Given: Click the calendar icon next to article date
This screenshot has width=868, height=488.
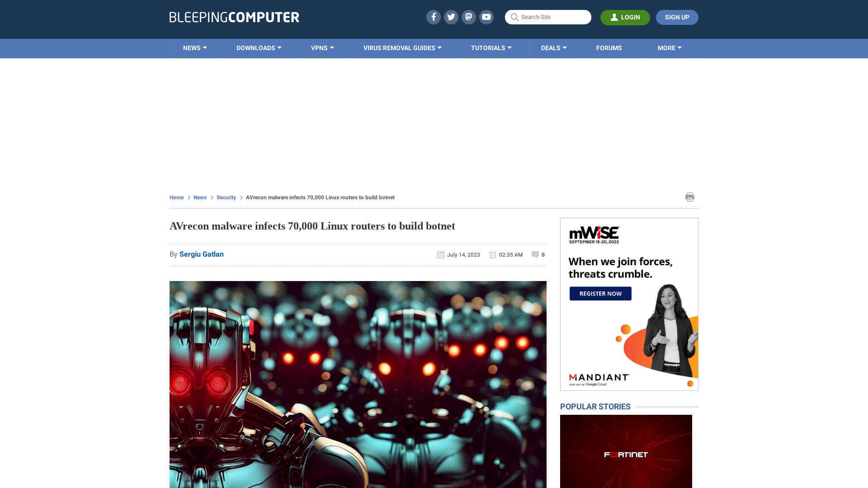Looking at the screenshot, I should click(x=441, y=254).
